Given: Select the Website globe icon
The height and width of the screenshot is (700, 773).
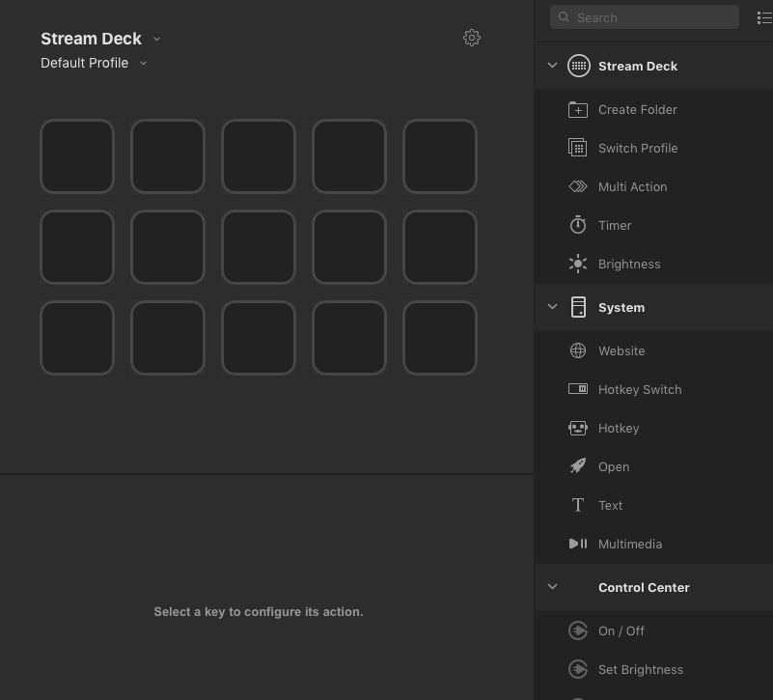Looking at the screenshot, I should pos(578,350).
